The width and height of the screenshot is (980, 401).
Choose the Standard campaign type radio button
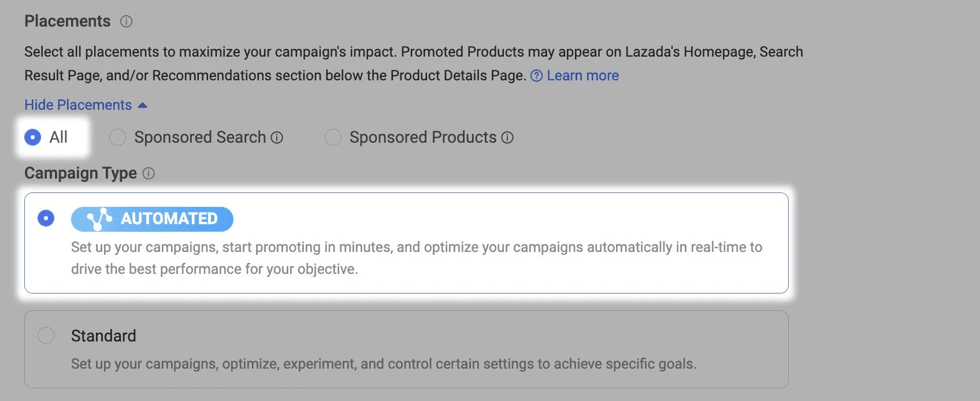46,336
